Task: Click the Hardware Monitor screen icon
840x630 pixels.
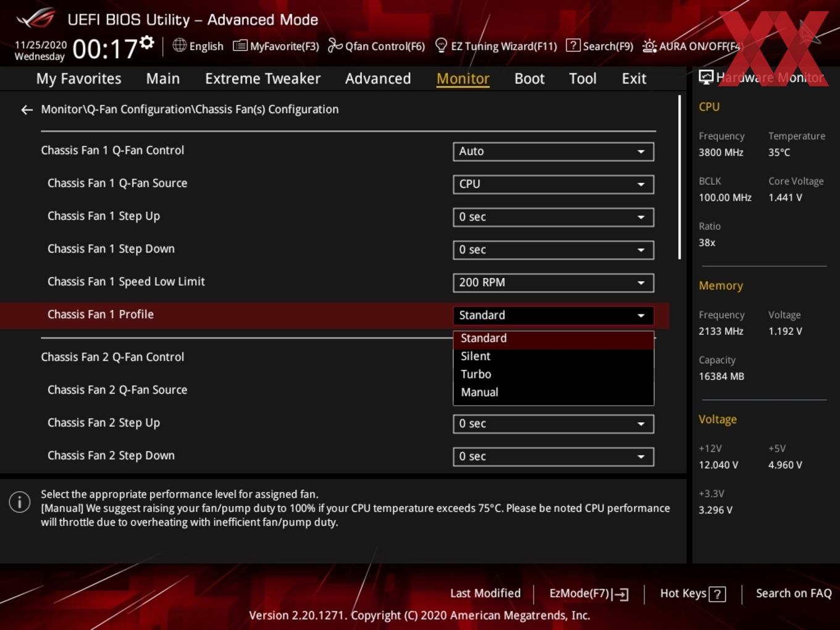Action: tap(706, 77)
